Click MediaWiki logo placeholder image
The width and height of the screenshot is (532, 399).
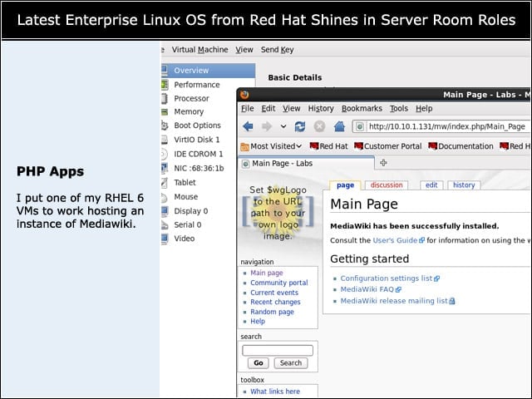tap(278, 213)
